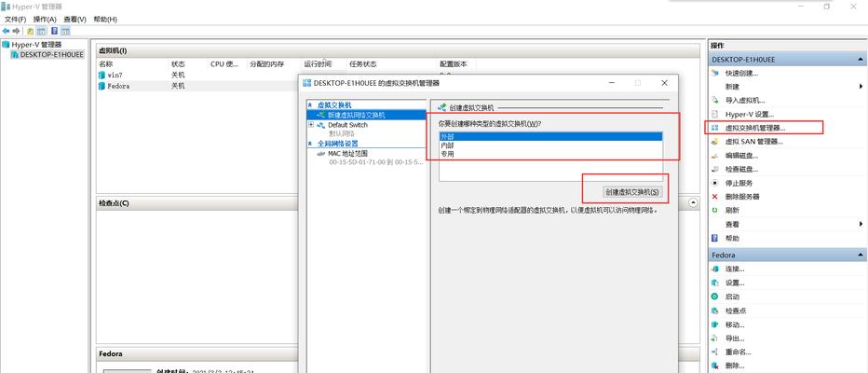Click the Back arrow in the toolbar
868x373 pixels.
coord(6,31)
